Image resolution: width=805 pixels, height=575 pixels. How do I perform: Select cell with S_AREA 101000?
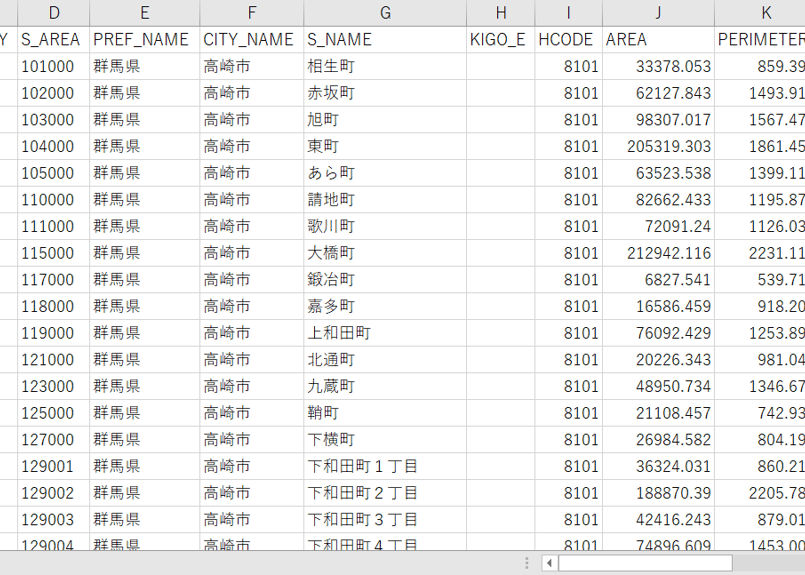[53, 66]
